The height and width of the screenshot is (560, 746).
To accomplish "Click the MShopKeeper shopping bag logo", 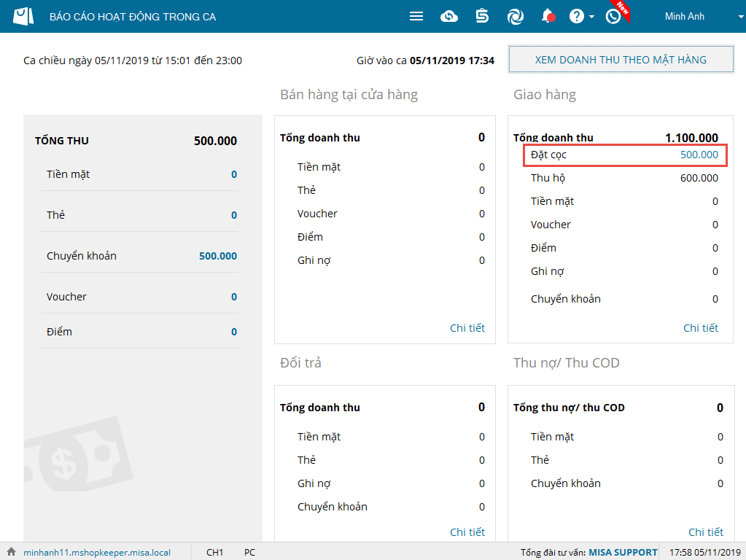I will pos(23,16).
